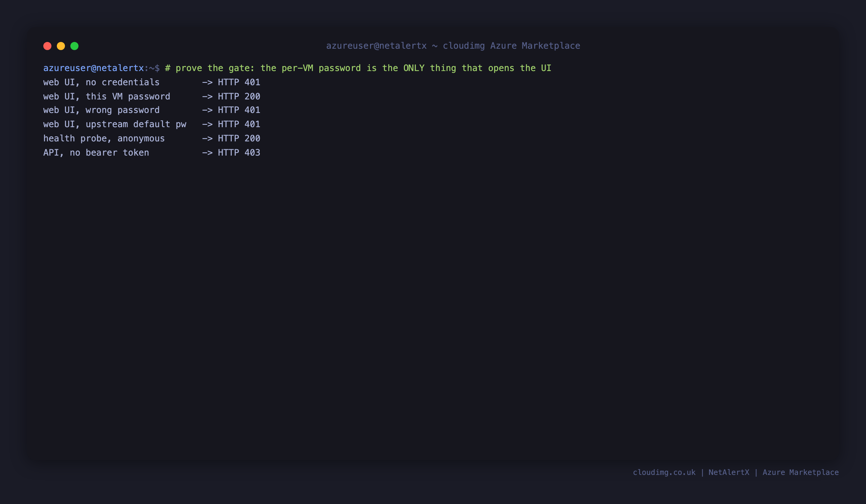Click the terminal title 'azureuser@netalertx ~ cloudimg Azure Marketplace'
This screenshot has width=866, height=504.
[453, 46]
